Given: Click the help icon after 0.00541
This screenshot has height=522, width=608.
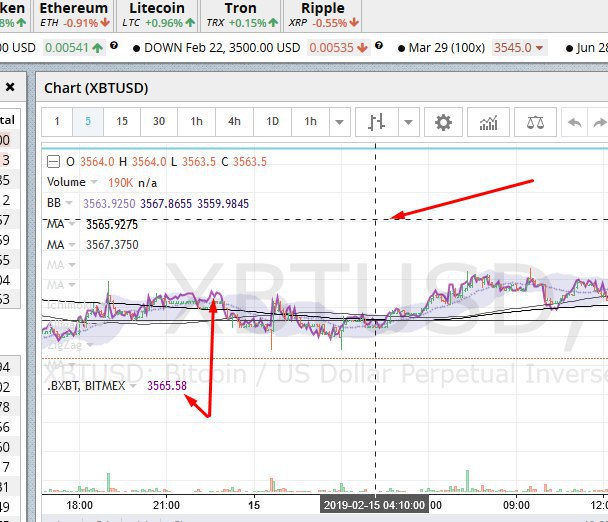Looking at the screenshot, I should [x=114, y=45].
